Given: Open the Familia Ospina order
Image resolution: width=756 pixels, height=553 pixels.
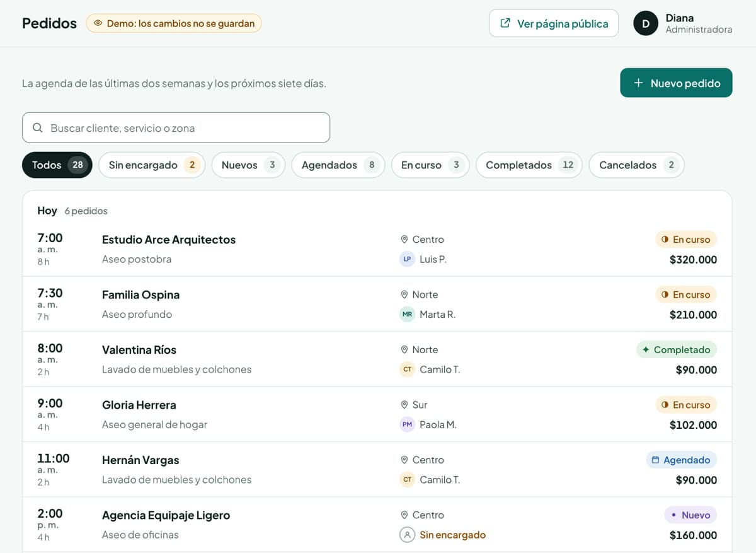Looking at the screenshot, I should 377,304.
